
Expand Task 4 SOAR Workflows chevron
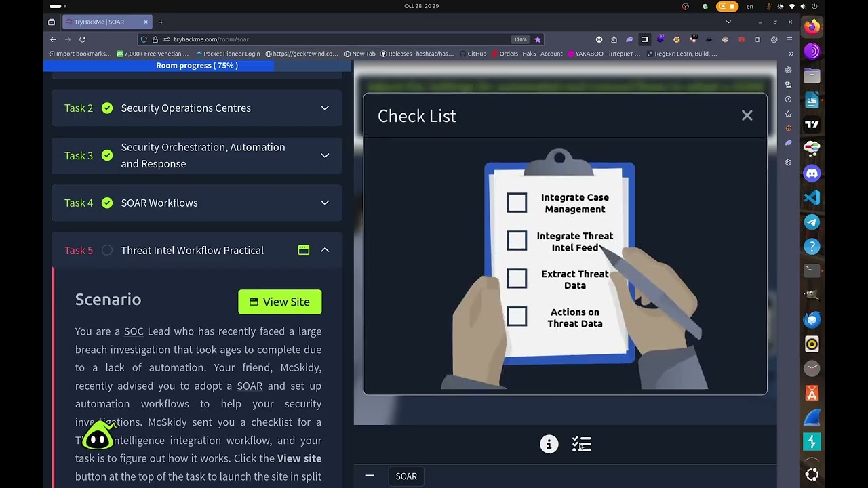coord(325,203)
